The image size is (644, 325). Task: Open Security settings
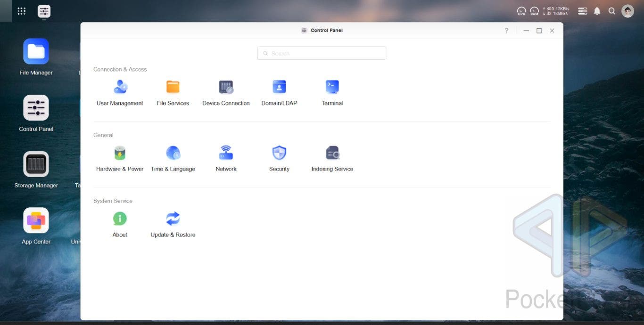pyautogui.click(x=279, y=159)
